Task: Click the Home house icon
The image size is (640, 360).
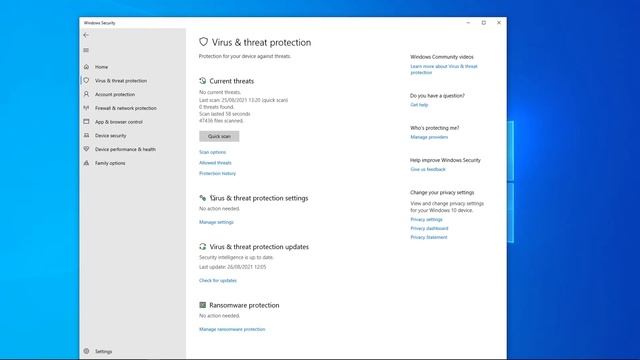Action: 86,67
